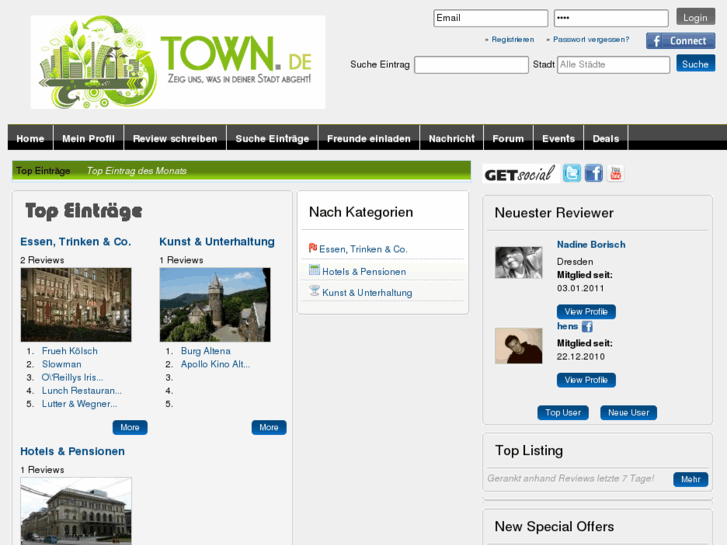Switch to the Top Einträge tab
The image size is (727, 545).
[43, 171]
